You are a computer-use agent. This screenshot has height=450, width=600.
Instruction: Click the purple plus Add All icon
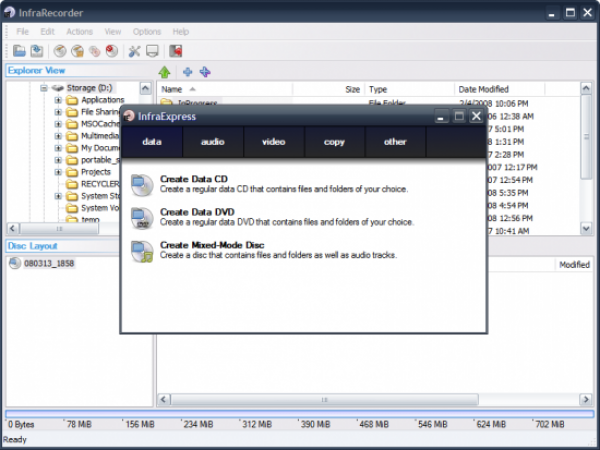205,72
